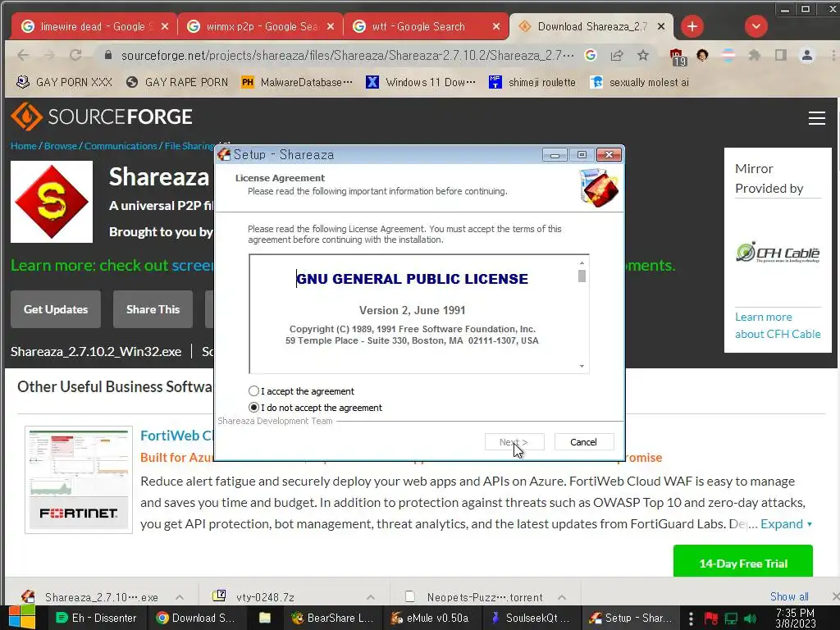Open the SourceForge hamburger menu
This screenshot has width=840, height=630.
click(816, 118)
